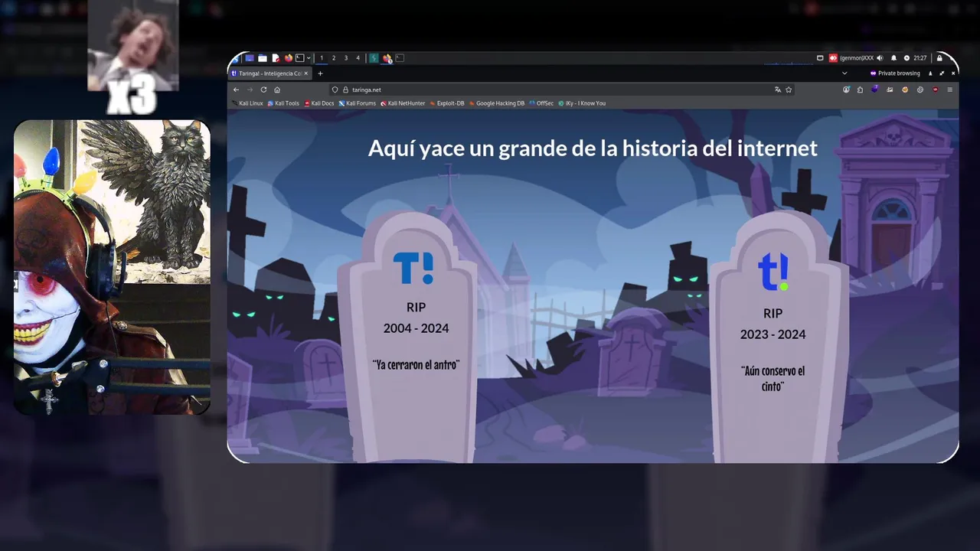Expand the terminal launcher dropdown arrow
This screenshot has height=551, width=980.
[x=309, y=58]
